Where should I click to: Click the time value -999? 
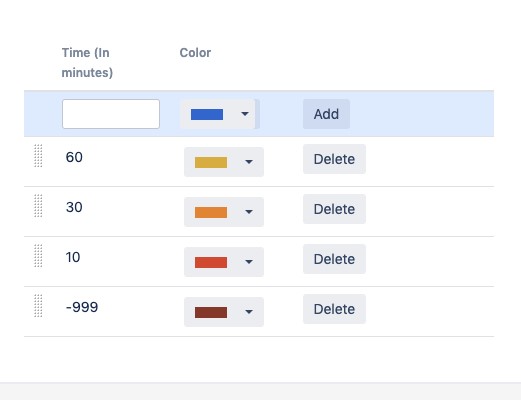[x=82, y=307]
